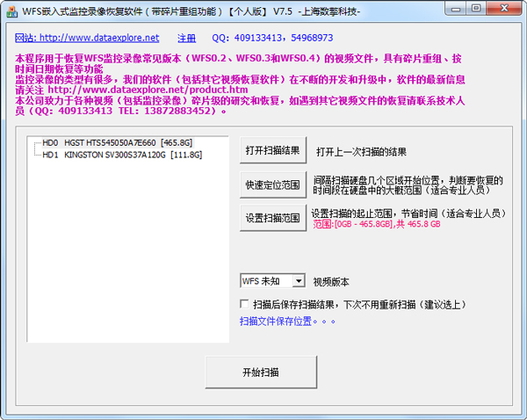
Task: Click the 快速定位范围 button
Action: pos(271,185)
